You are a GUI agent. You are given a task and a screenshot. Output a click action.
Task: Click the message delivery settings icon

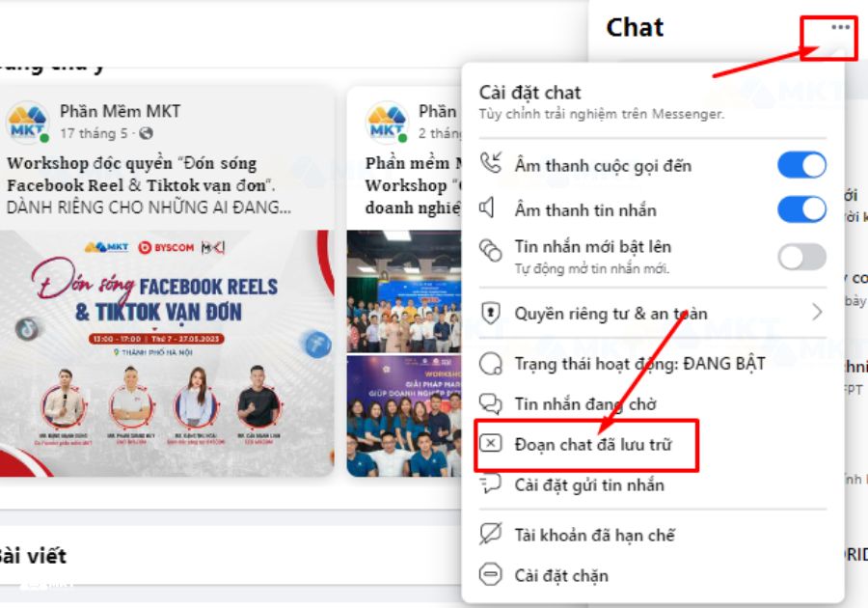coord(491,484)
